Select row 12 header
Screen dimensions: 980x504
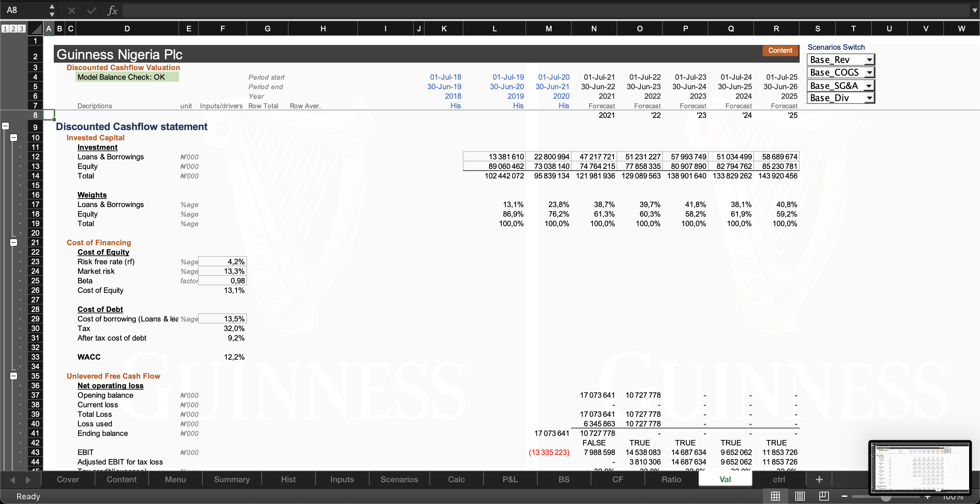click(35, 156)
